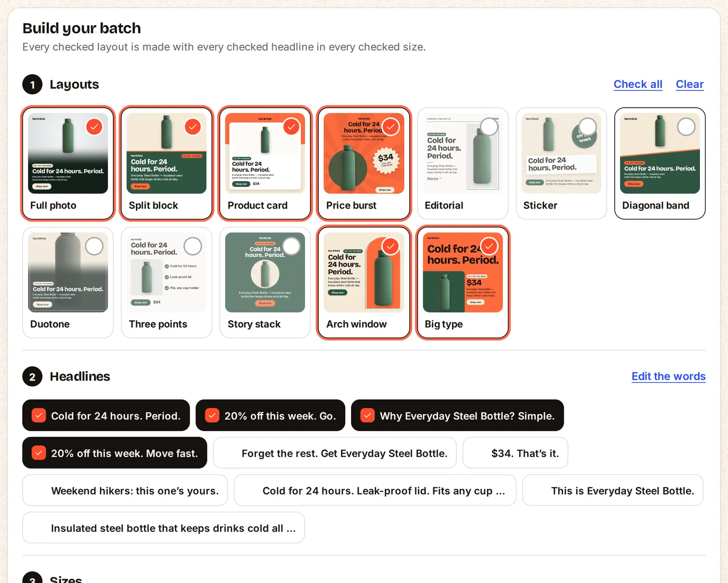The image size is (728, 583).
Task: Click the Product card layout preview image
Action: click(265, 153)
